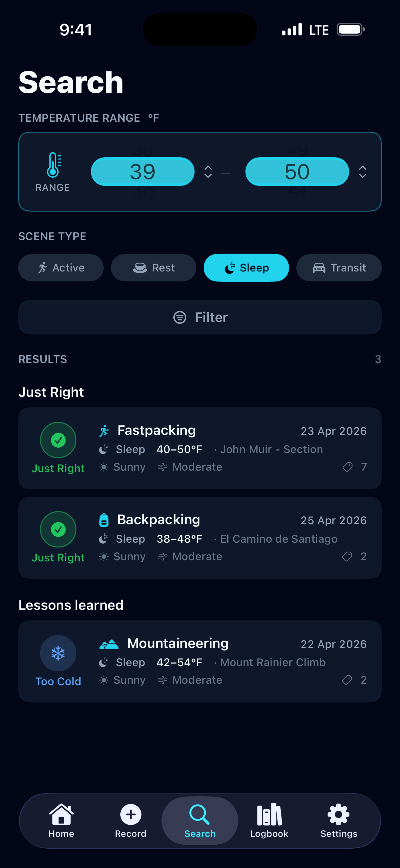Tap the minimum temperature value 39
Screen dimensions: 400x868
point(143,172)
